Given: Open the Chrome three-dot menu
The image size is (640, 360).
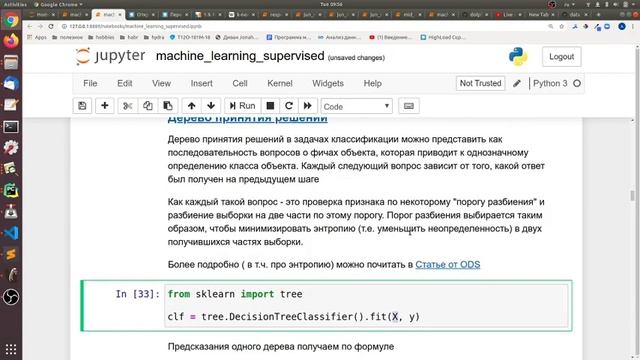Looking at the screenshot, I should [633, 26].
